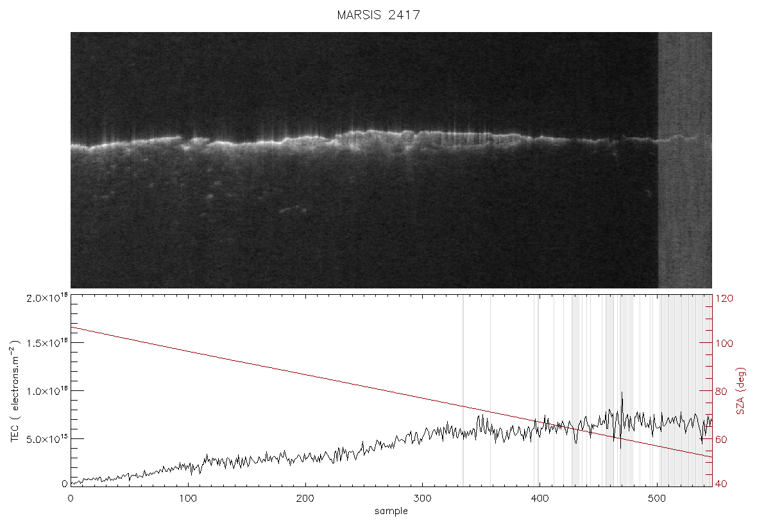Click the 300 tick label on sample axis
The width and height of the screenshot is (757, 532).
[x=422, y=498]
